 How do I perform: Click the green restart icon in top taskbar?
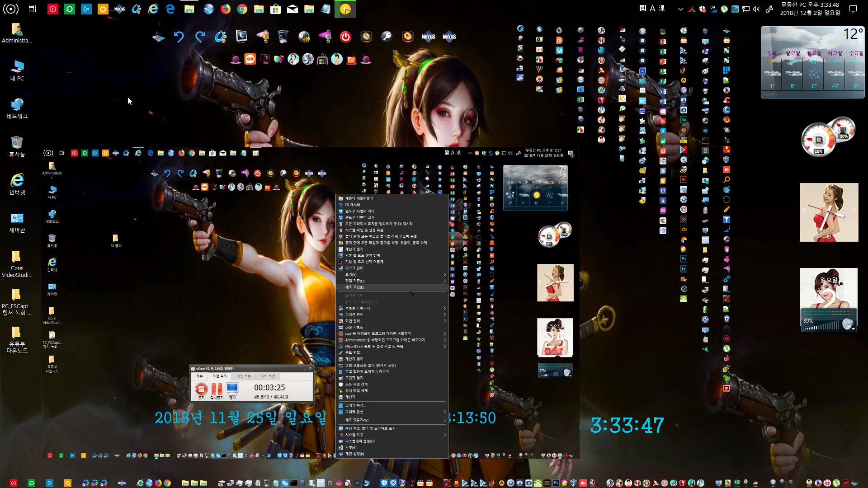[70, 9]
